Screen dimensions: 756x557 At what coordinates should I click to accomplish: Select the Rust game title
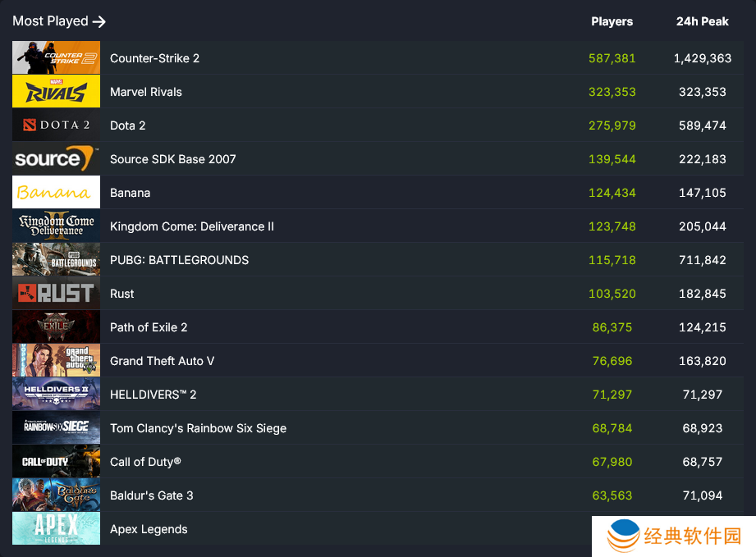[122, 294]
